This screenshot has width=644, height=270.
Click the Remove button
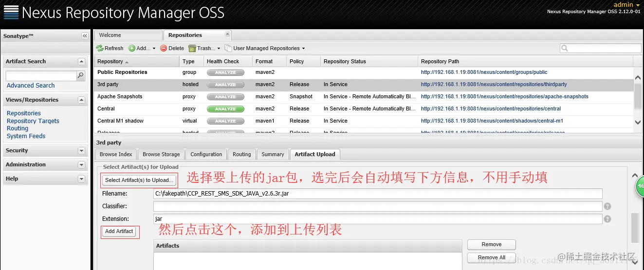pos(492,245)
